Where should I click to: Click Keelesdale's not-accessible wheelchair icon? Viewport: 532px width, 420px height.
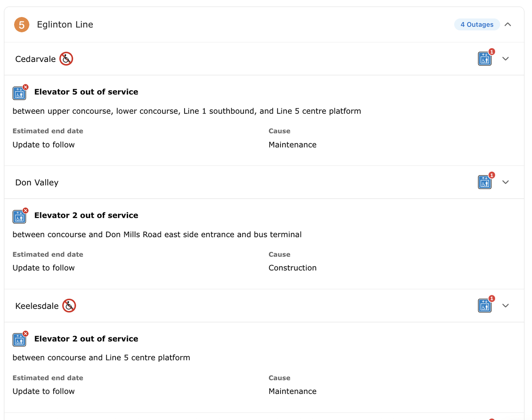point(69,306)
